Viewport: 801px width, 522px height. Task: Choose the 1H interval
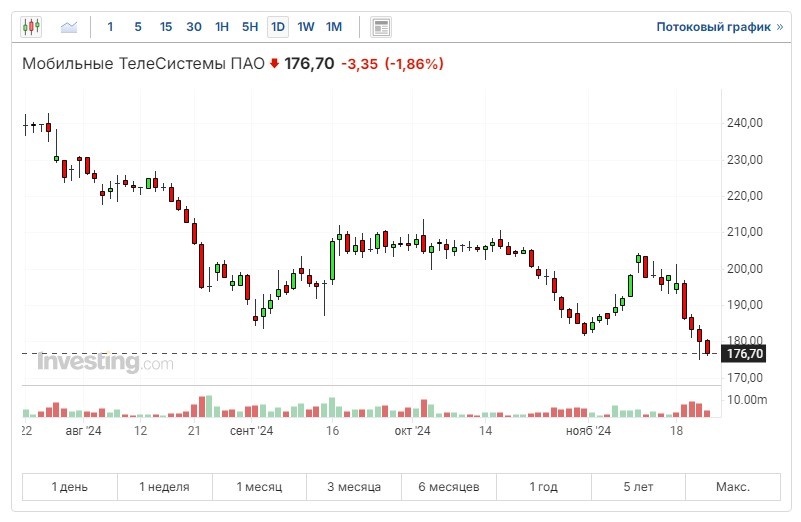(x=222, y=27)
